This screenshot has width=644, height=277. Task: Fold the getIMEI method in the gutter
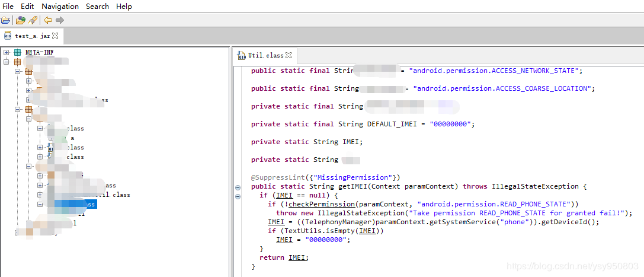[238, 187]
